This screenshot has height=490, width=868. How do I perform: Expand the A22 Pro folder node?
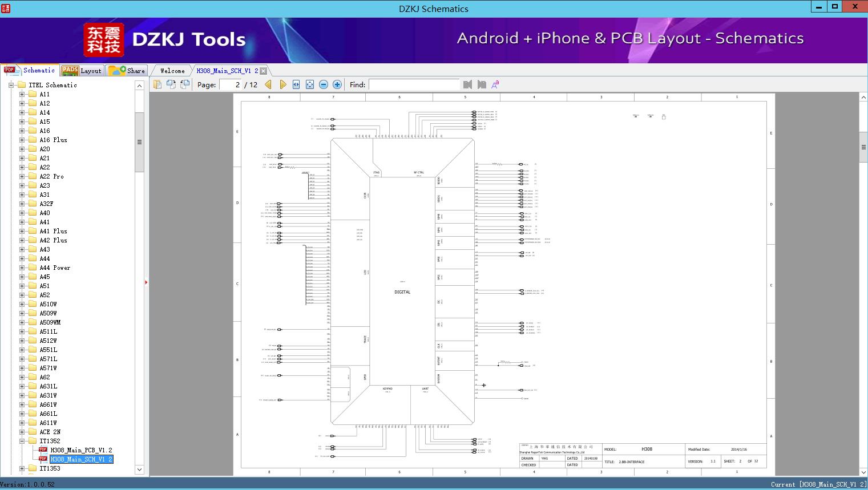pos(22,176)
